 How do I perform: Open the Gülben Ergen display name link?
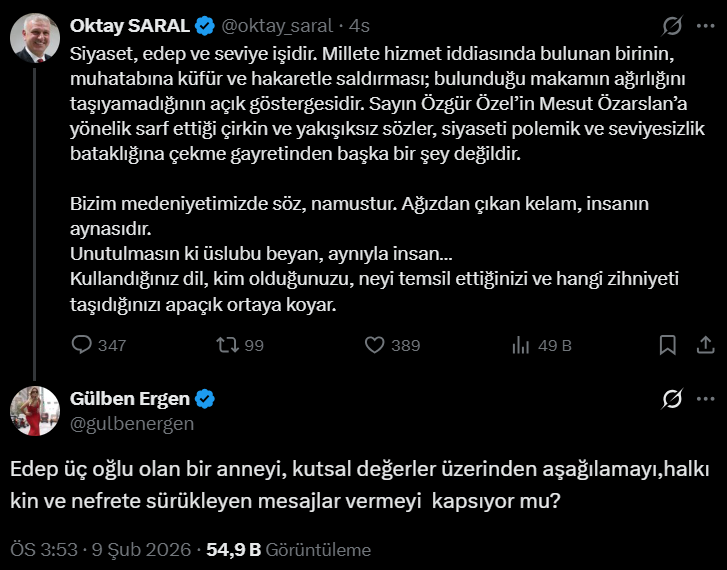[130, 399]
